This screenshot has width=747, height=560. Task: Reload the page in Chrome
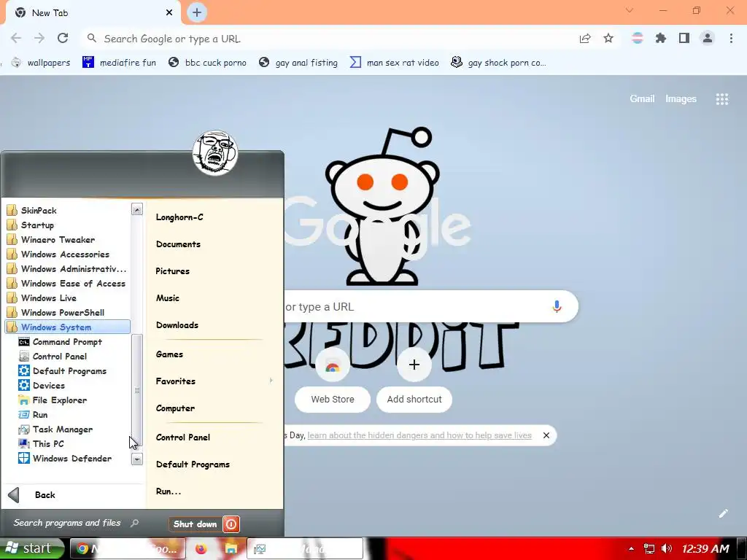63,39
